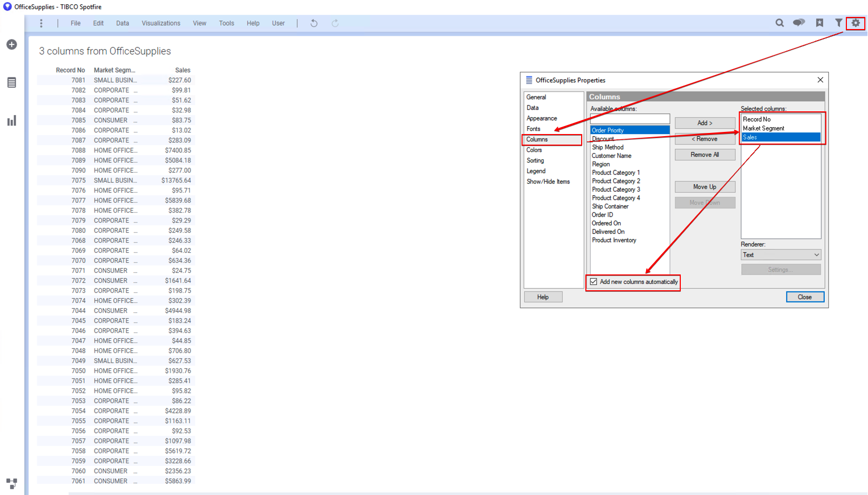Click the Market Segm... column header
Image resolution: width=868 pixels, height=495 pixels.
[114, 70]
